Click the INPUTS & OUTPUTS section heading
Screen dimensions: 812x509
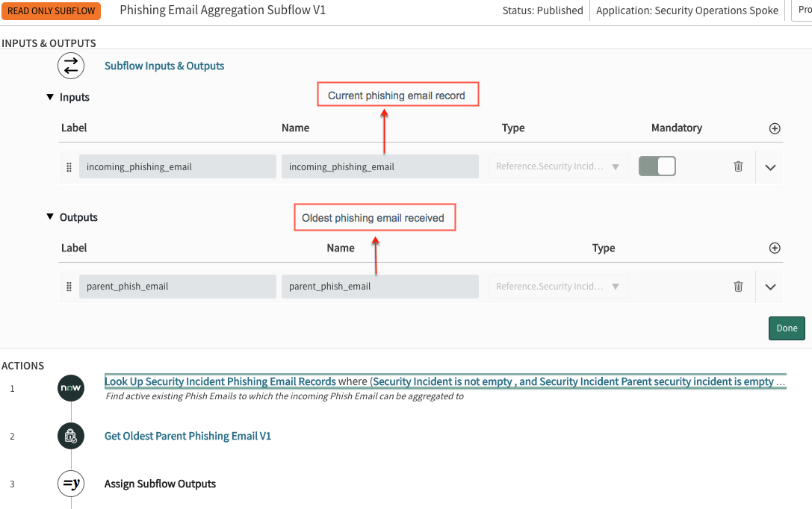[49, 43]
